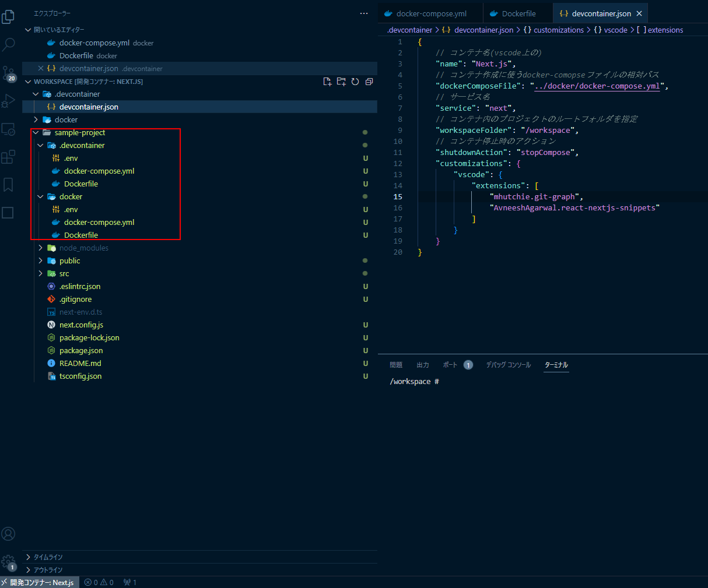Viewport: 708px width, 588px height.
Task: Open Source Control with 20 badge
Action: [x=9, y=73]
